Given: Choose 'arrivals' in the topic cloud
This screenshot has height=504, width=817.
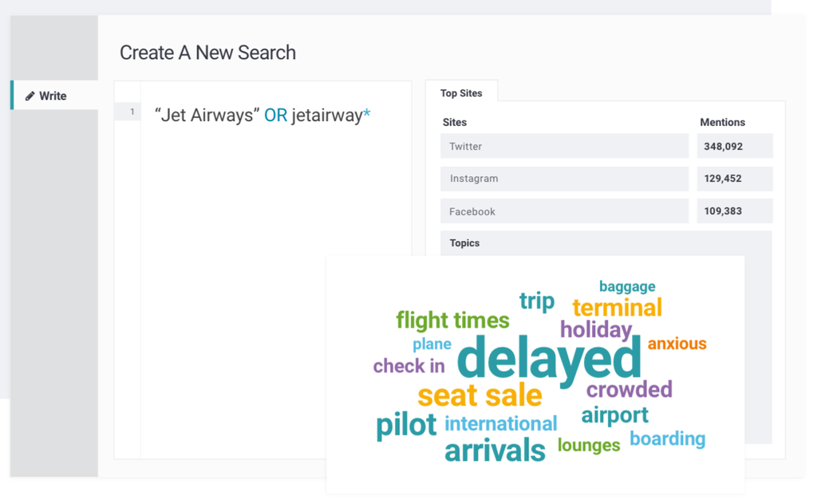Looking at the screenshot, I should [495, 451].
